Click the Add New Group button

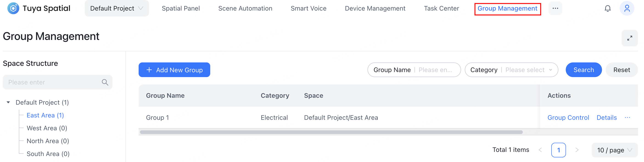(174, 70)
